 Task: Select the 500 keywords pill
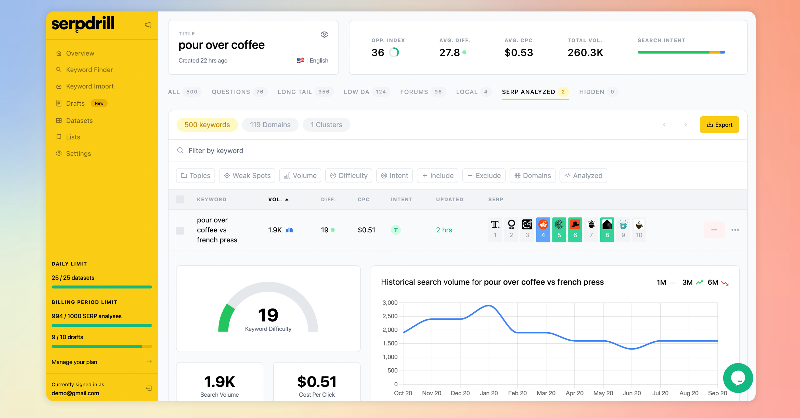click(x=207, y=125)
